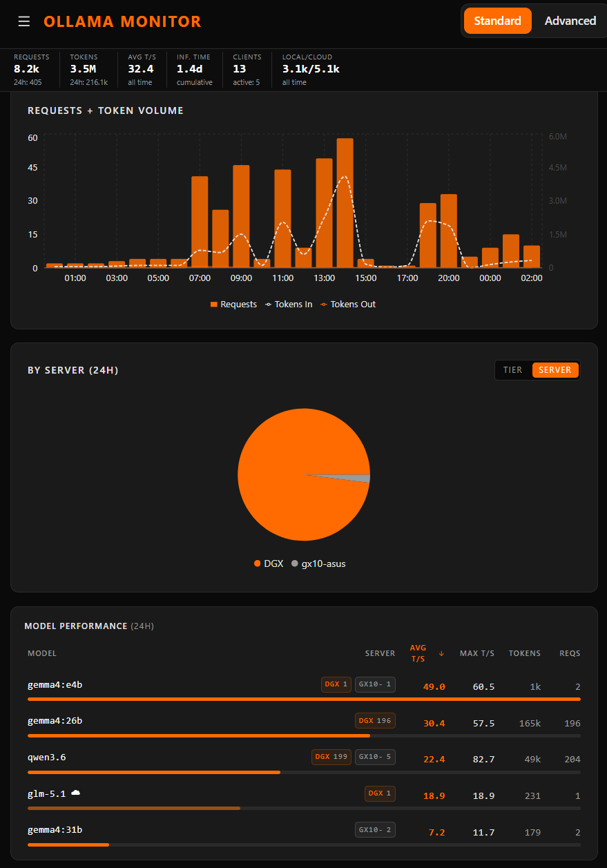Select the qwen3.6 model name

coord(47,757)
